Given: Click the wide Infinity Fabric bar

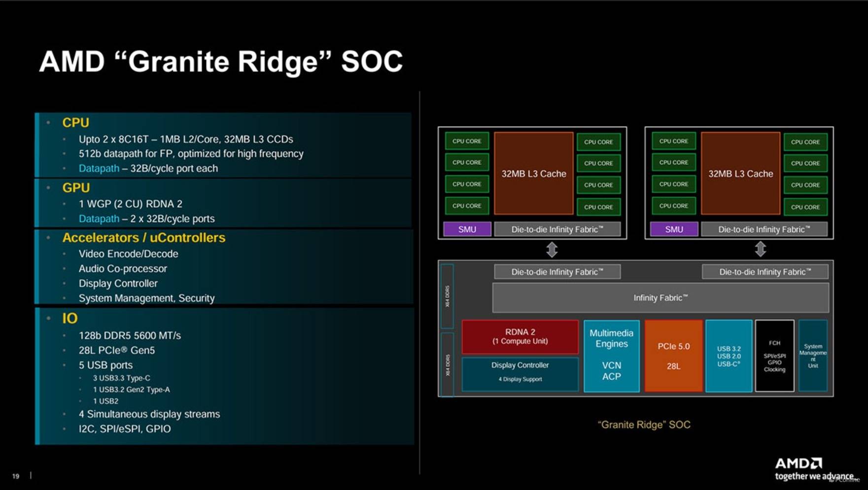Looking at the screenshot, I should (660, 298).
